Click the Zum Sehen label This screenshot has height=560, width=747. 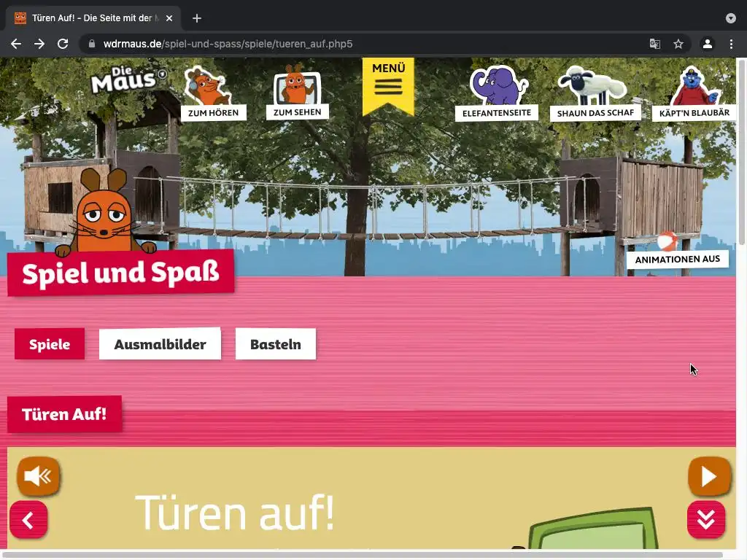(298, 112)
